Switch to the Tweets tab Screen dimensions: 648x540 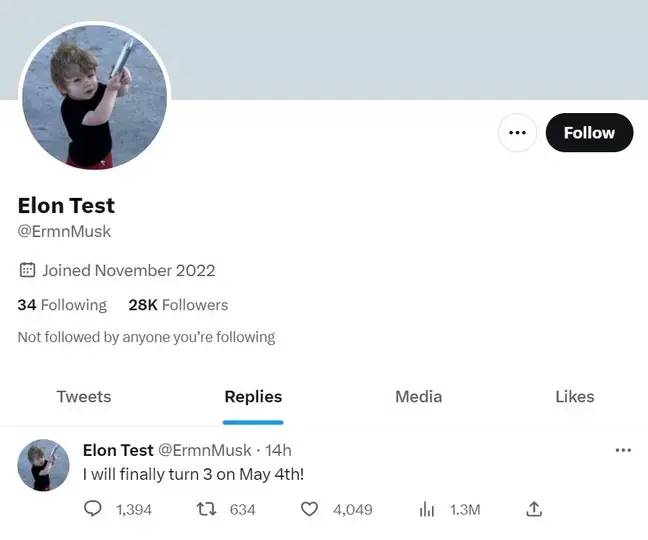click(x=84, y=397)
